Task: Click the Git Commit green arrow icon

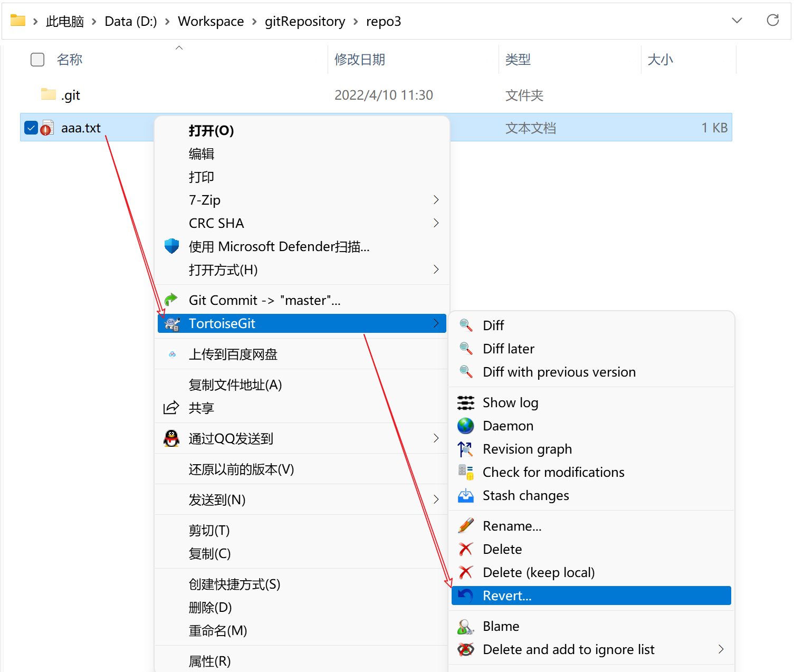Action: click(x=171, y=300)
